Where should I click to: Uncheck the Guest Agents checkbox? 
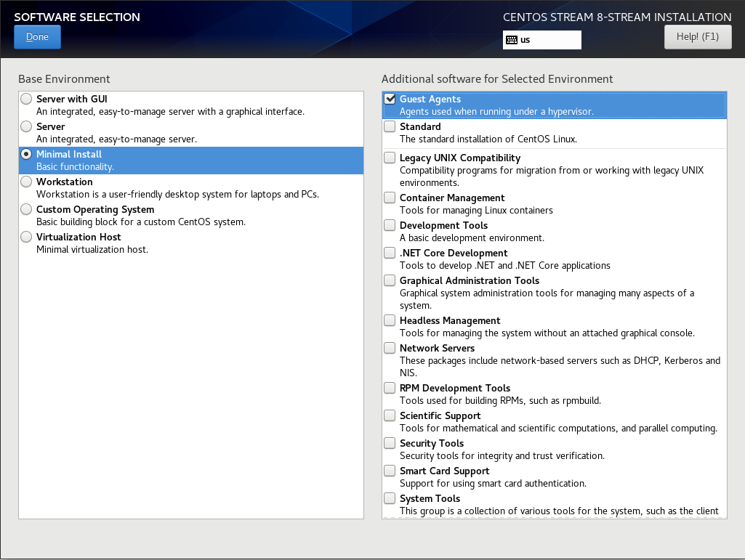coord(390,99)
